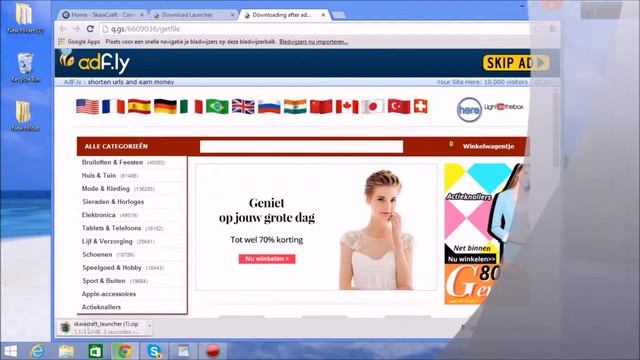
Task: Select the United States flag
Action: [x=87, y=107]
